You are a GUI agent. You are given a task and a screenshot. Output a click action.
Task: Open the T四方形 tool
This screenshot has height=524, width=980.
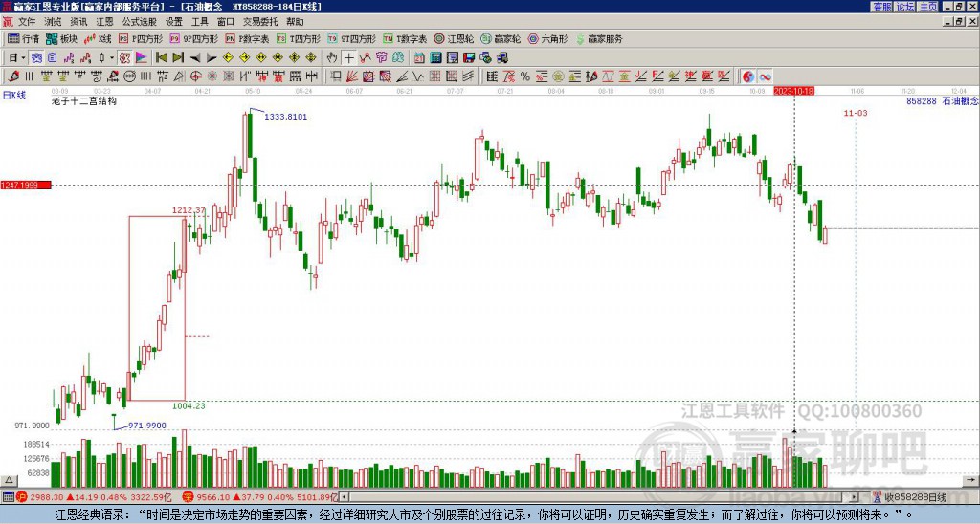[299, 38]
